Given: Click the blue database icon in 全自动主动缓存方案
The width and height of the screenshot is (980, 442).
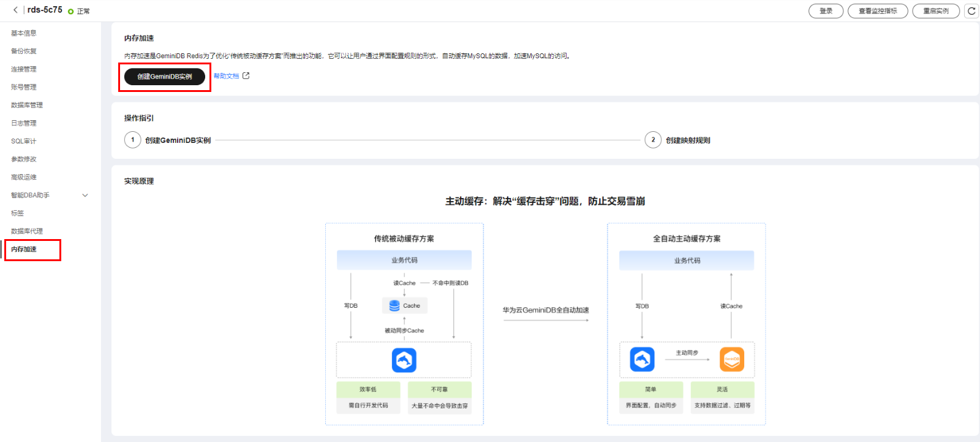Looking at the screenshot, I should 642,359.
